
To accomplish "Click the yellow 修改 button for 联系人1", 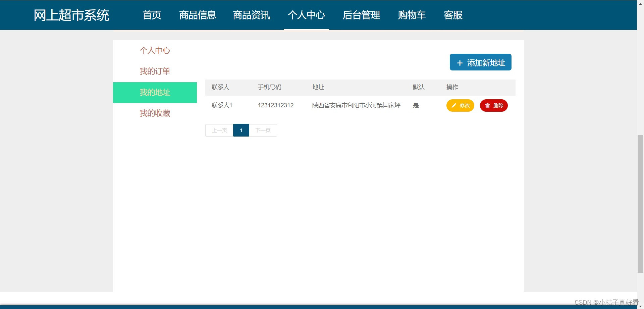I will (460, 105).
